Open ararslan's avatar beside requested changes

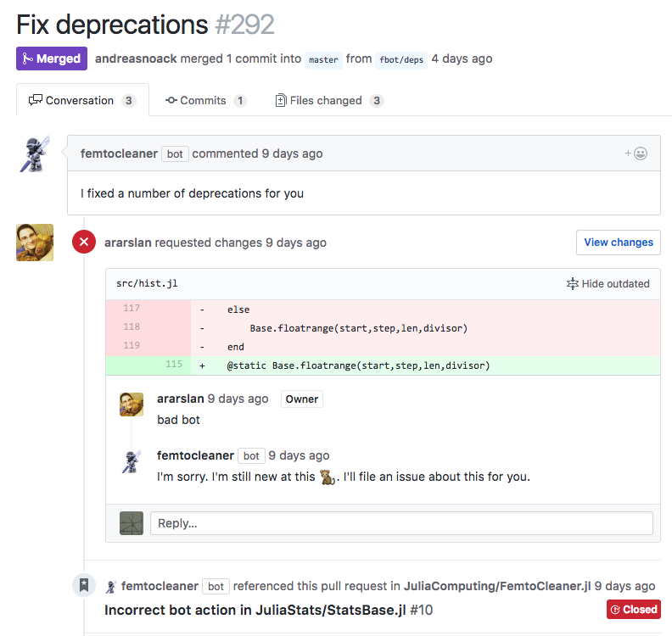pos(35,243)
